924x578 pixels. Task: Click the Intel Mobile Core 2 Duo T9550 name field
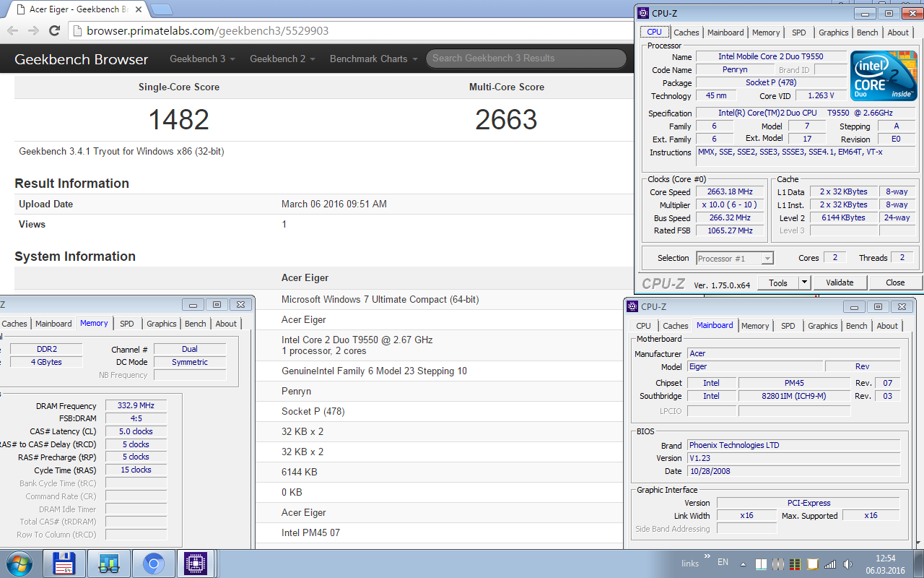click(x=771, y=56)
